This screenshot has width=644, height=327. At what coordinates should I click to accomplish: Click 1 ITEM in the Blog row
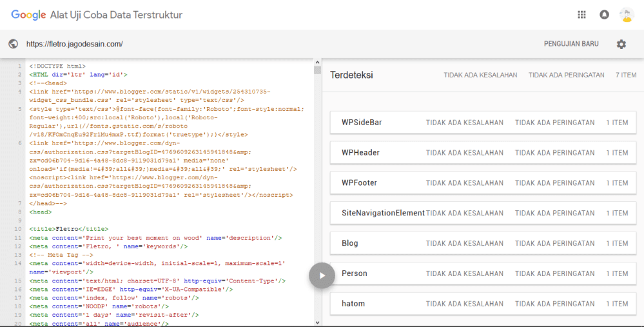pyautogui.click(x=618, y=243)
